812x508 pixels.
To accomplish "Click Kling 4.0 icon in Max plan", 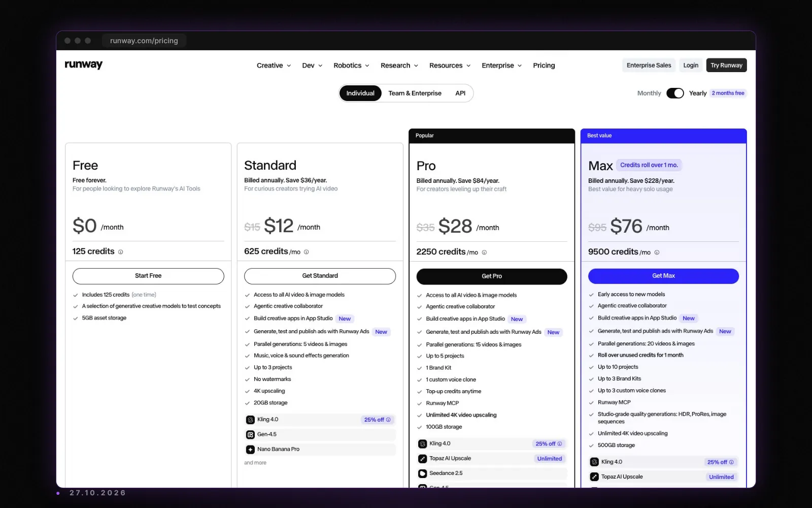I will pyautogui.click(x=594, y=462).
